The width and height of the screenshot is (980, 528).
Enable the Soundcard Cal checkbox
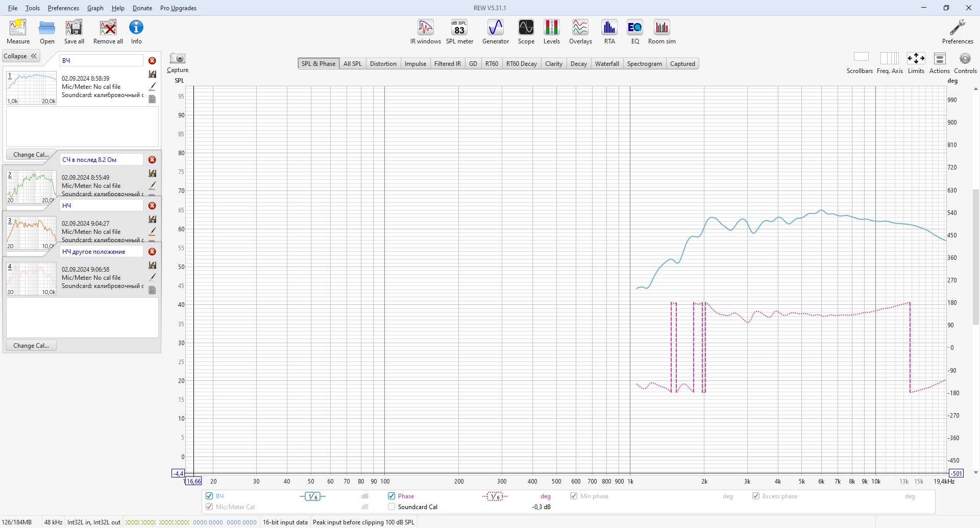tap(391, 507)
